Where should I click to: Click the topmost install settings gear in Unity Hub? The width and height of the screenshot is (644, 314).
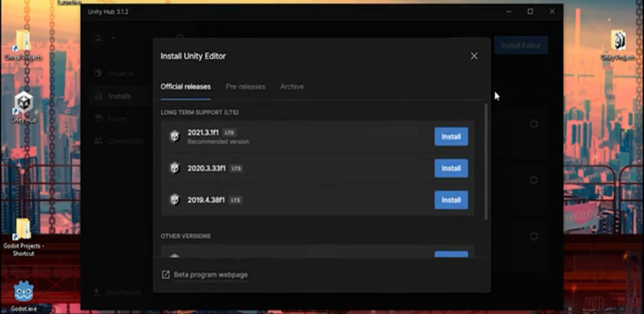click(x=533, y=123)
